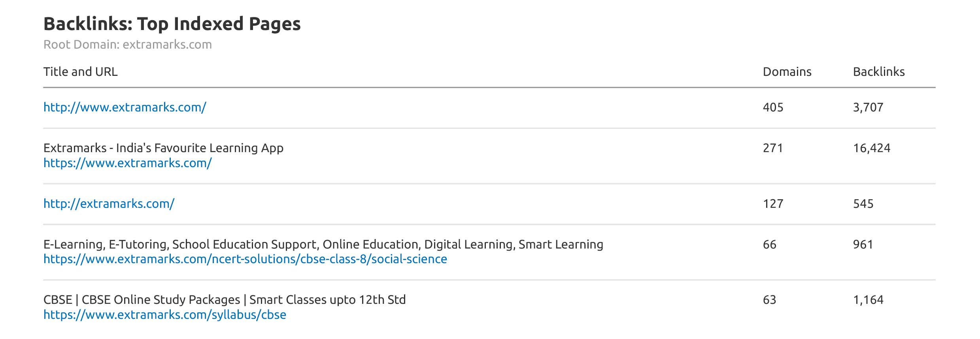The image size is (980, 339).
Task: Open the http://www.extramarks.com/ link
Action: [125, 107]
